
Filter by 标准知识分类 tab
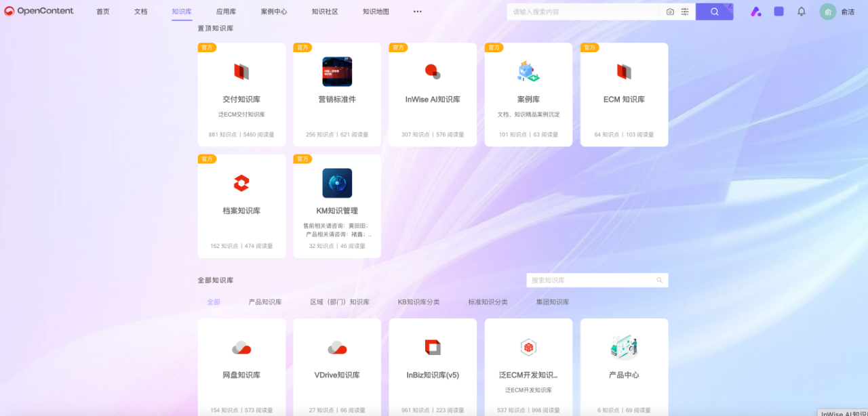tap(488, 302)
